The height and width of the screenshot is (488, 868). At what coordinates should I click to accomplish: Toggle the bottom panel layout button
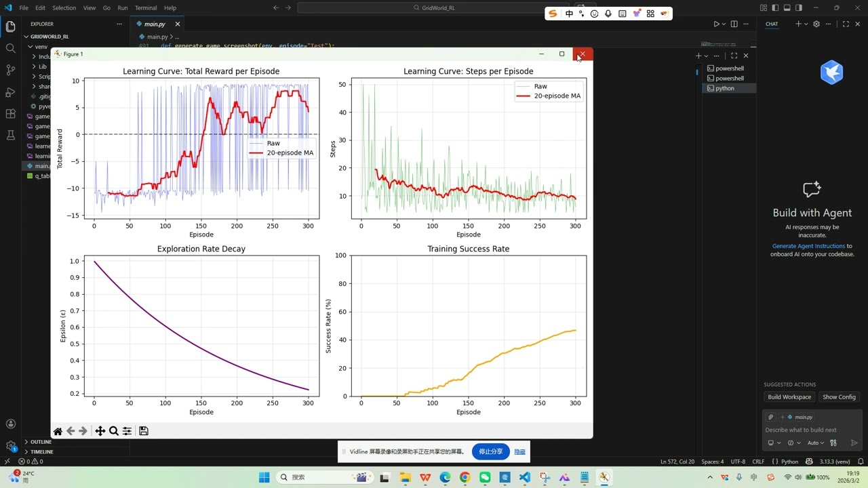[787, 8]
